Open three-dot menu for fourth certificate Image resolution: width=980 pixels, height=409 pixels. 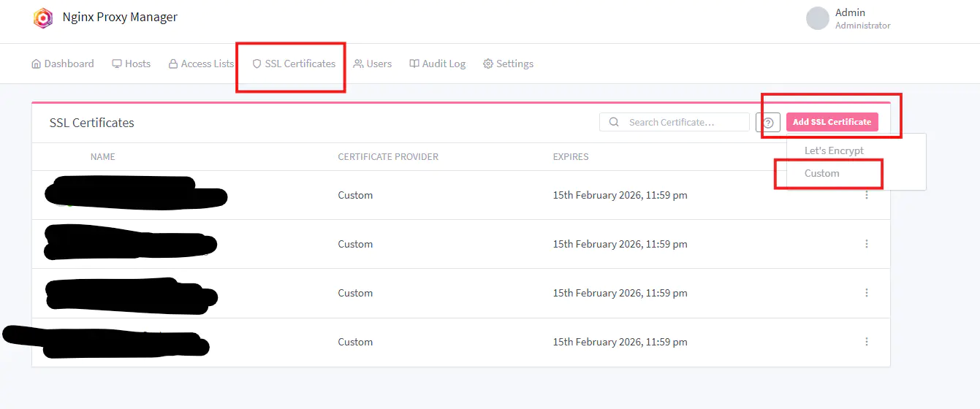point(867,342)
